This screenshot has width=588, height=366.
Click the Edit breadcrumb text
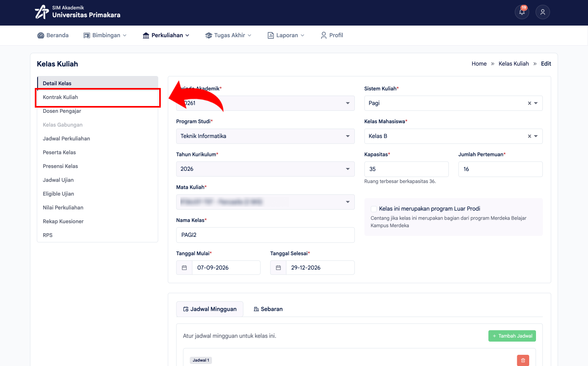pos(546,64)
